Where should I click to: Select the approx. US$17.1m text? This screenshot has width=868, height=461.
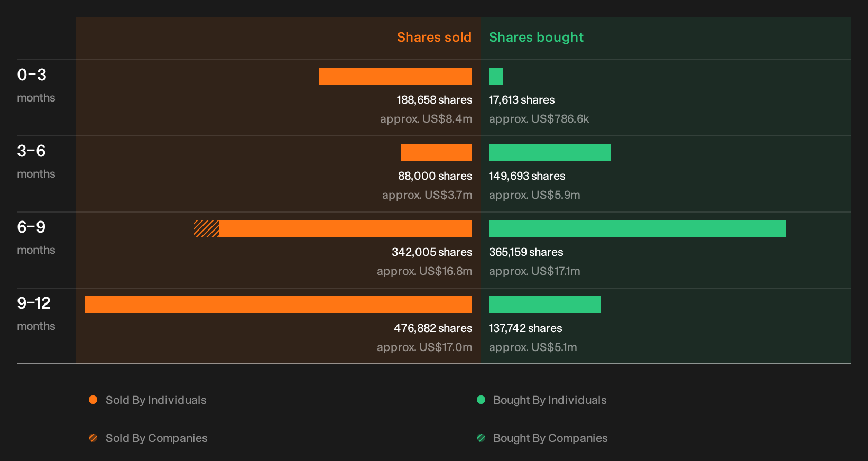(x=534, y=271)
